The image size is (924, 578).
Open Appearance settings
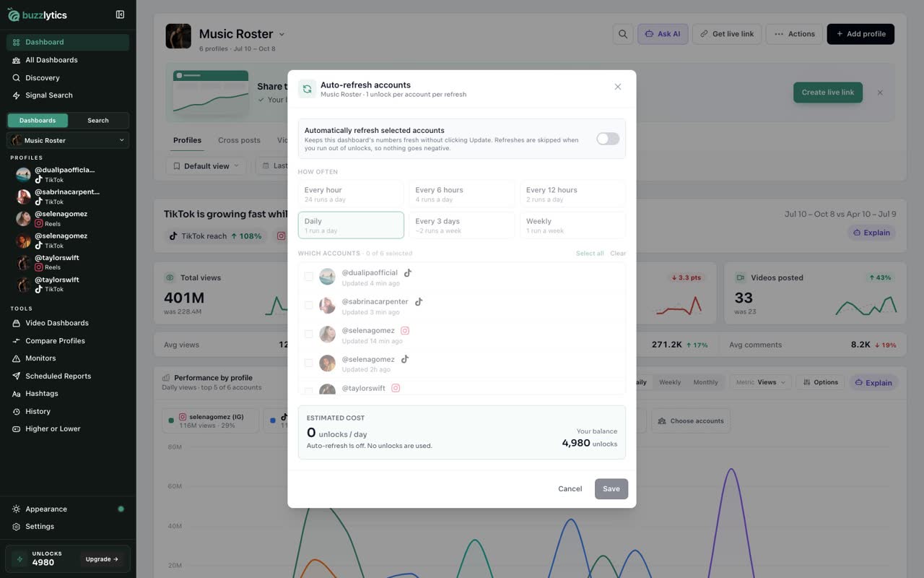[x=68, y=509]
